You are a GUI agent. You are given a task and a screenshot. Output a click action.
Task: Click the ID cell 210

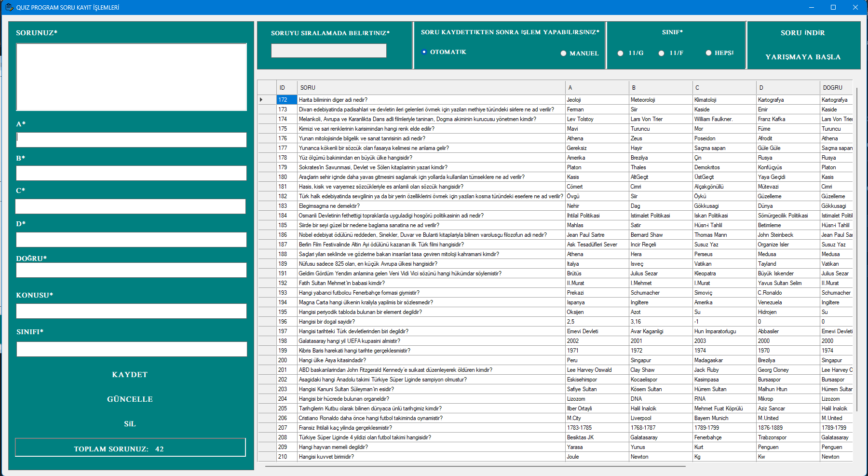click(x=287, y=457)
